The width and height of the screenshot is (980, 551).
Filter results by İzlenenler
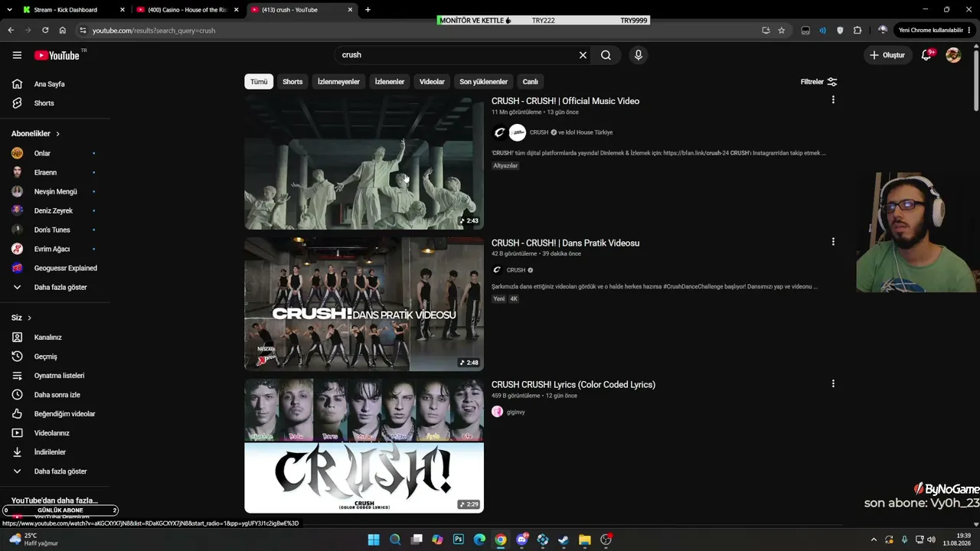click(x=390, y=82)
